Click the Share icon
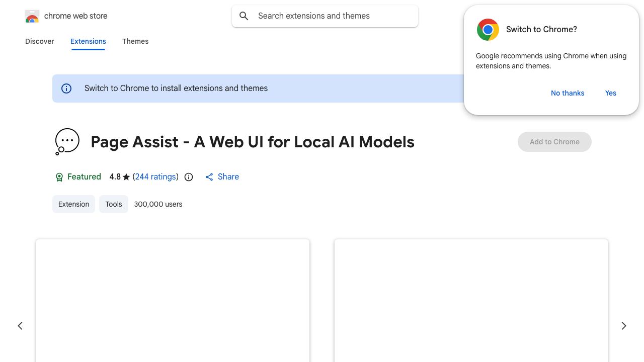 (209, 177)
